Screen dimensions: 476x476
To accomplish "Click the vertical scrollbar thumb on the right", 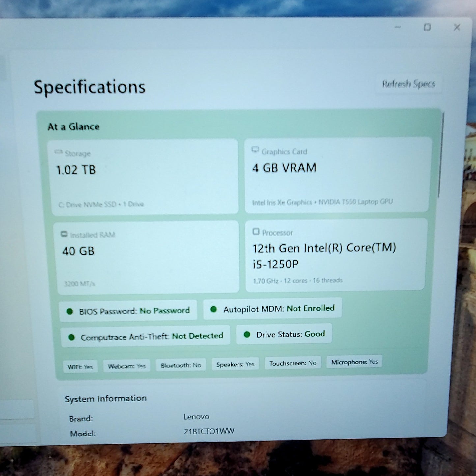I will click(441, 155).
